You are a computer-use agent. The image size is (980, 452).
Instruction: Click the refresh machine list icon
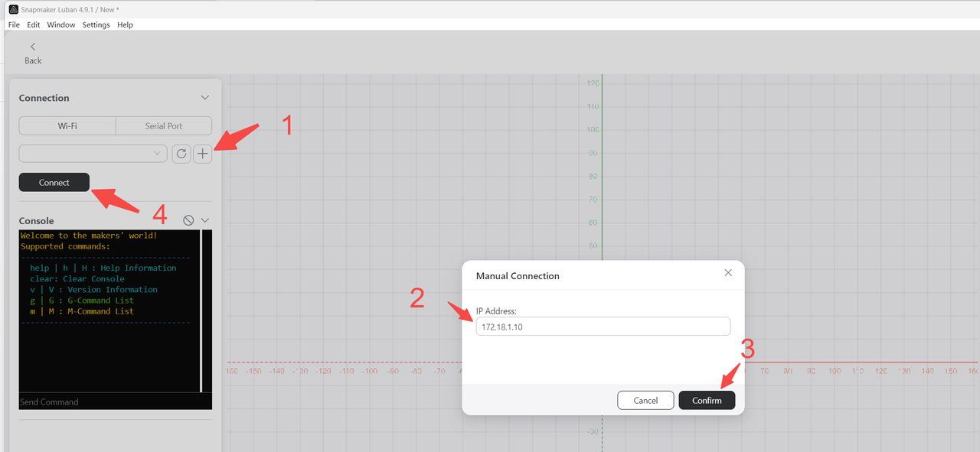181,154
